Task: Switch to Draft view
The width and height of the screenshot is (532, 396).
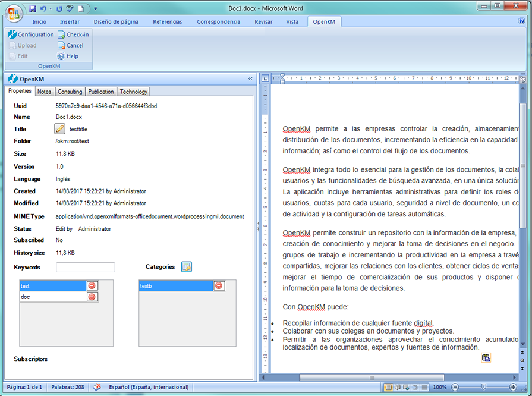Action: [x=424, y=387]
